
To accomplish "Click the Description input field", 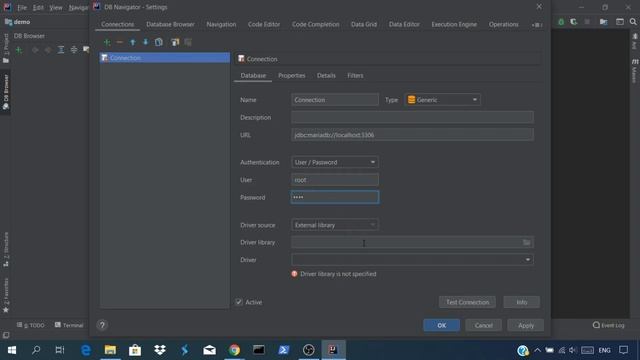I will pyautogui.click(x=412, y=117).
